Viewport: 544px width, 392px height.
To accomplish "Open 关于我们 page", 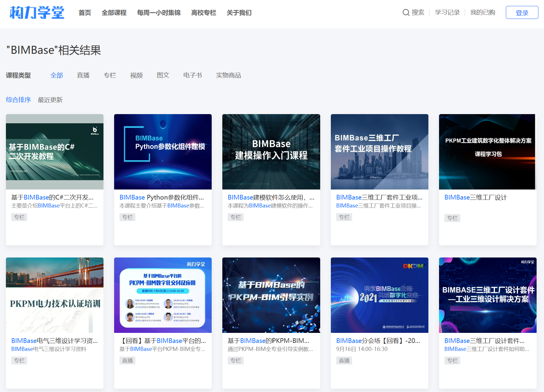I will tap(239, 13).
